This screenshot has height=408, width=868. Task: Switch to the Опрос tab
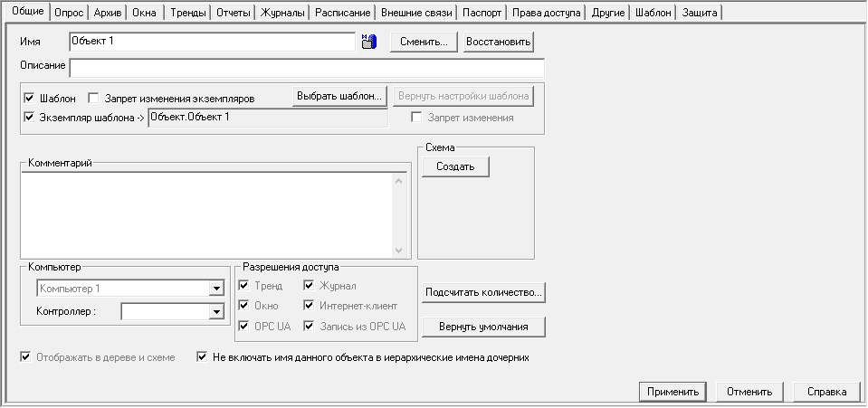[x=69, y=12]
